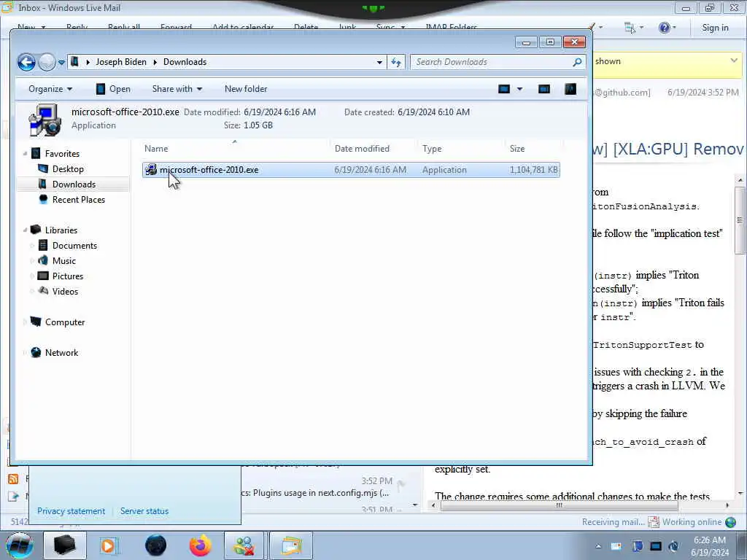
Task: Open the Live Mail help dropdown arrow
Action: point(675,28)
